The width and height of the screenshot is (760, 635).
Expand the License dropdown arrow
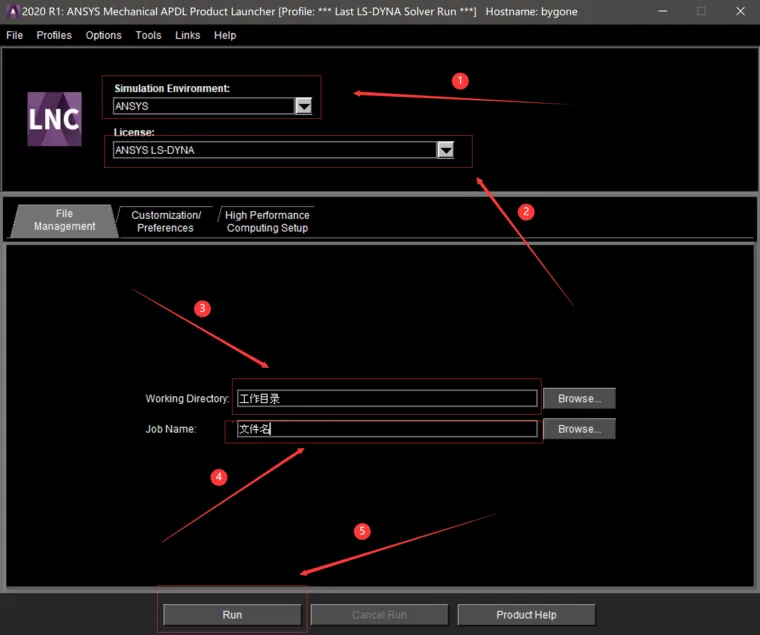(x=445, y=150)
